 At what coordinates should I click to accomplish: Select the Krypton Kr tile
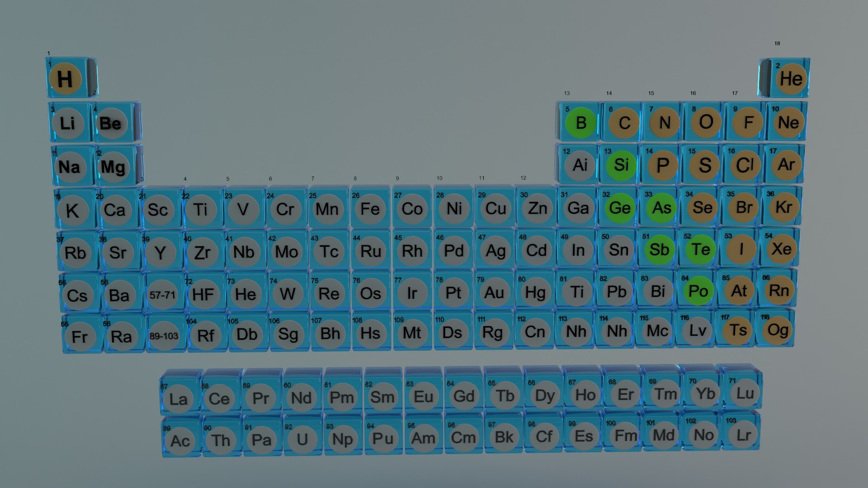pyautogui.click(x=783, y=206)
